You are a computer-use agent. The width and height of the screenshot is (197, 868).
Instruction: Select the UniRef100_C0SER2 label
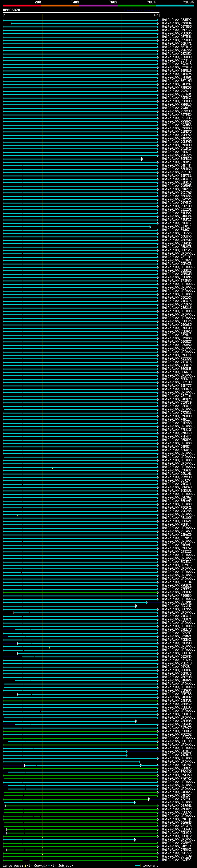tap(177, 860)
